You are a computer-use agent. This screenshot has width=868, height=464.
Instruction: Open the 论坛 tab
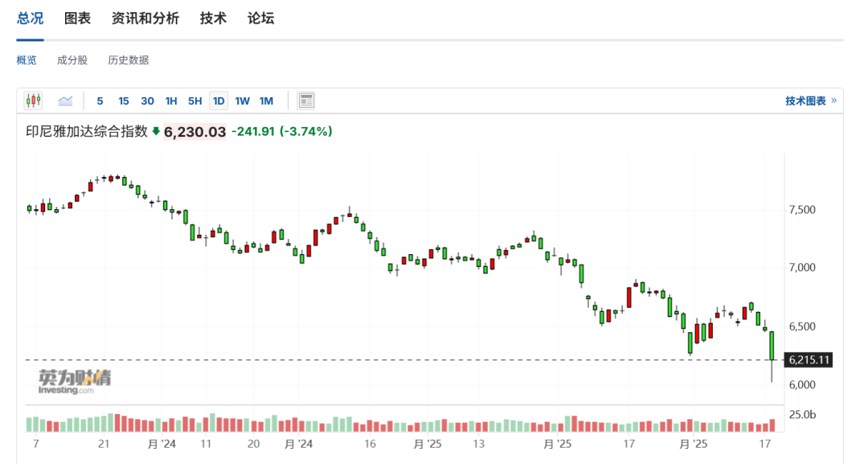pyautogui.click(x=260, y=18)
